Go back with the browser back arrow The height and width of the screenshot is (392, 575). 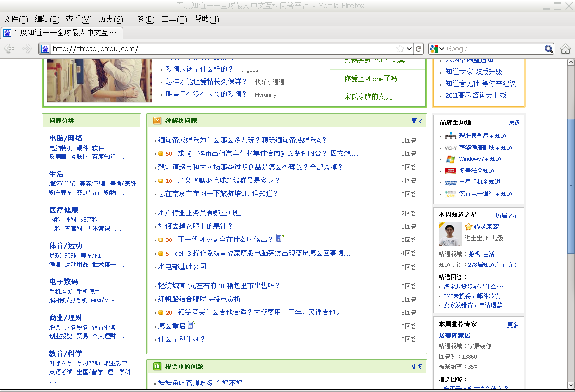9,48
